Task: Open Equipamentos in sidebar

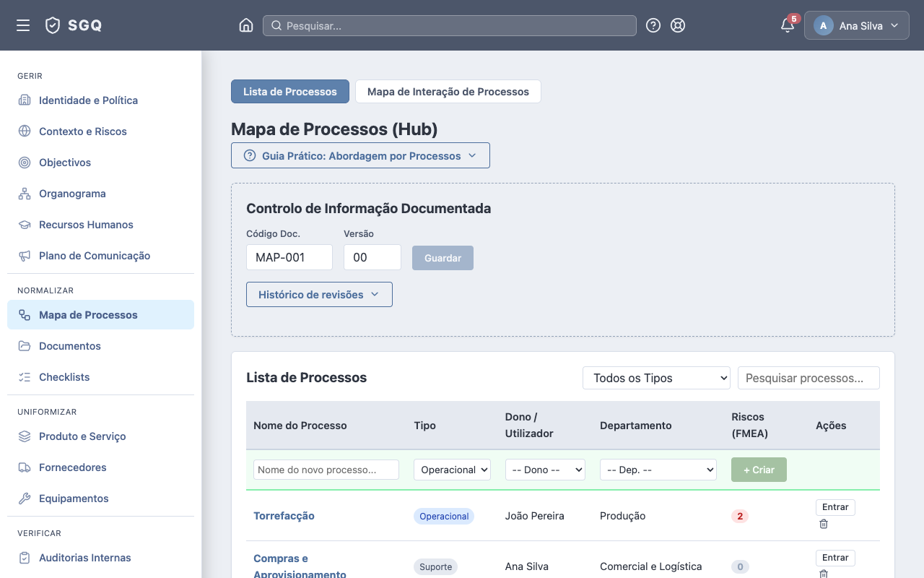Action: 100,499
